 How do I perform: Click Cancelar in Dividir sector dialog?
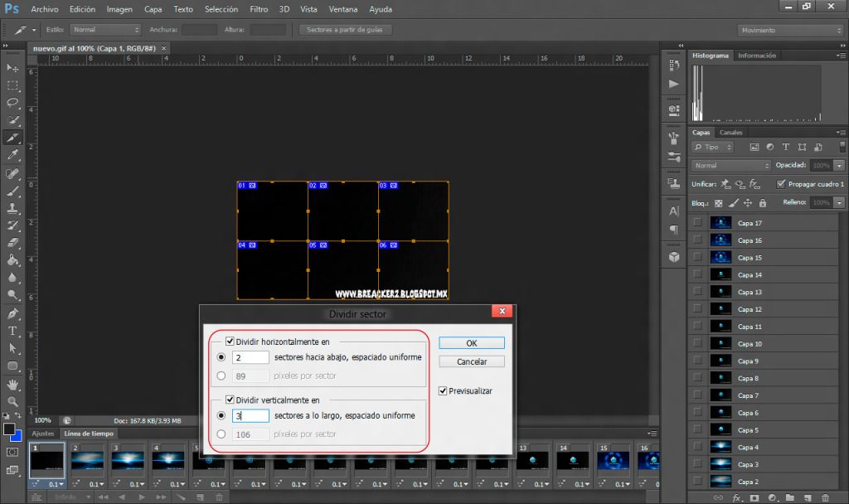[472, 361]
